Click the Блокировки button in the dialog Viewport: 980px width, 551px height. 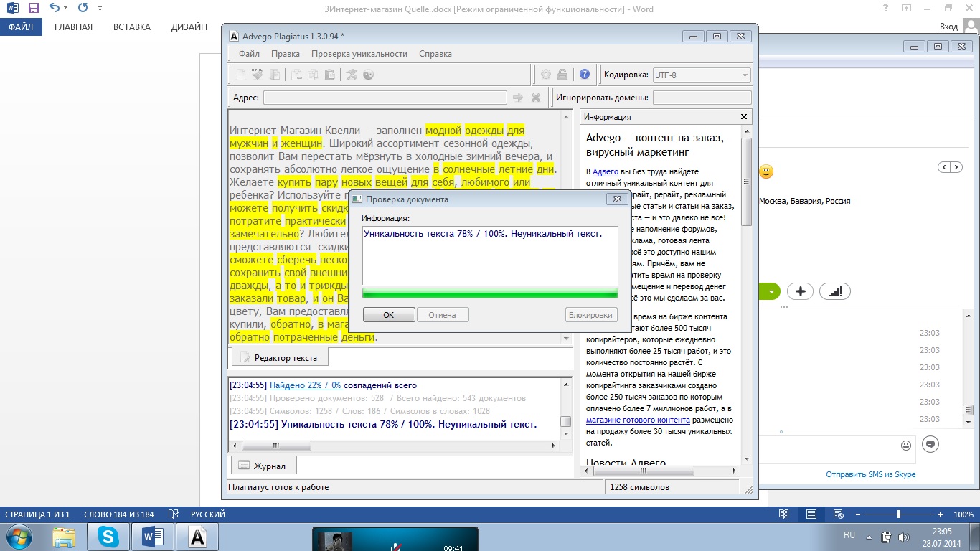click(591, 314)
